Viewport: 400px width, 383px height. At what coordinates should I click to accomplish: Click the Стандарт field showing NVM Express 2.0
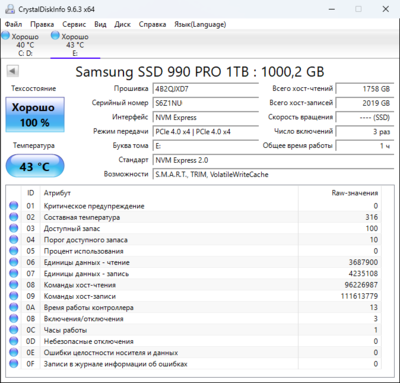point(273,160)
